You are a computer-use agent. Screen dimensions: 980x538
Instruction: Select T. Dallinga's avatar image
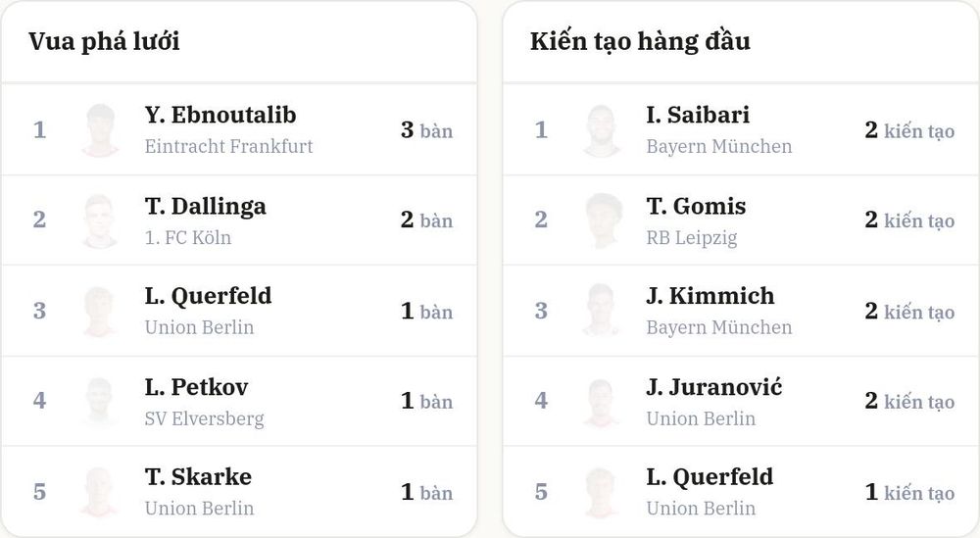click(x=100, y=221)
